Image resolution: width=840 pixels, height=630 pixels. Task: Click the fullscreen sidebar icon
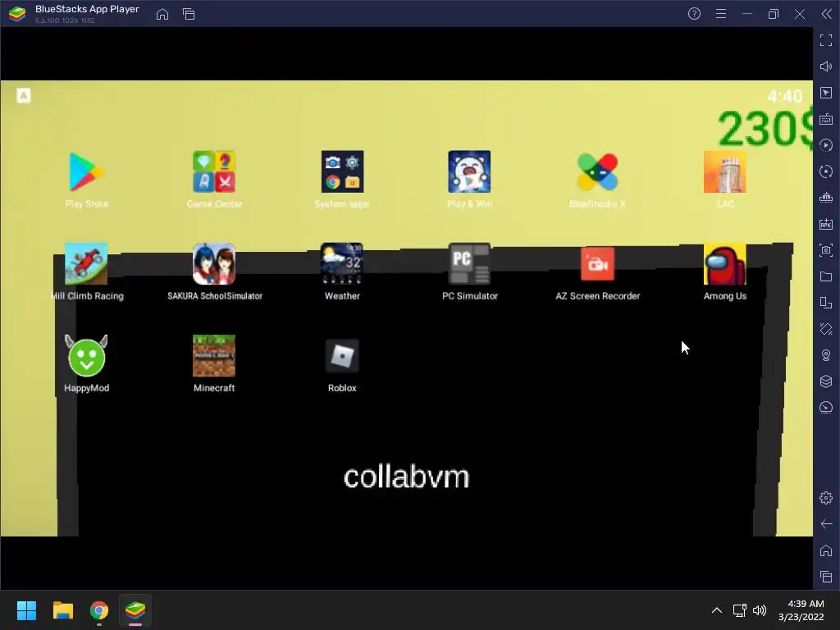click(826, 40)
